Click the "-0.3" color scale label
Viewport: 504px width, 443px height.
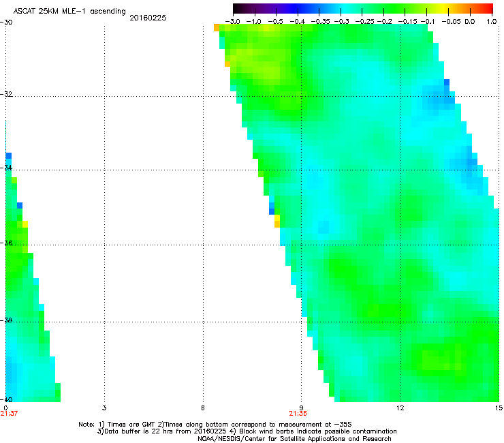[x=342, y=22]
